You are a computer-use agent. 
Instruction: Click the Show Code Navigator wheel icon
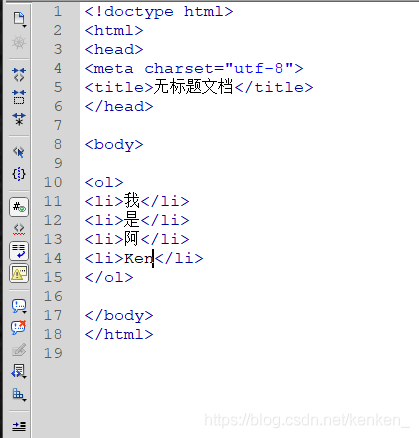[x=19, y=42]
